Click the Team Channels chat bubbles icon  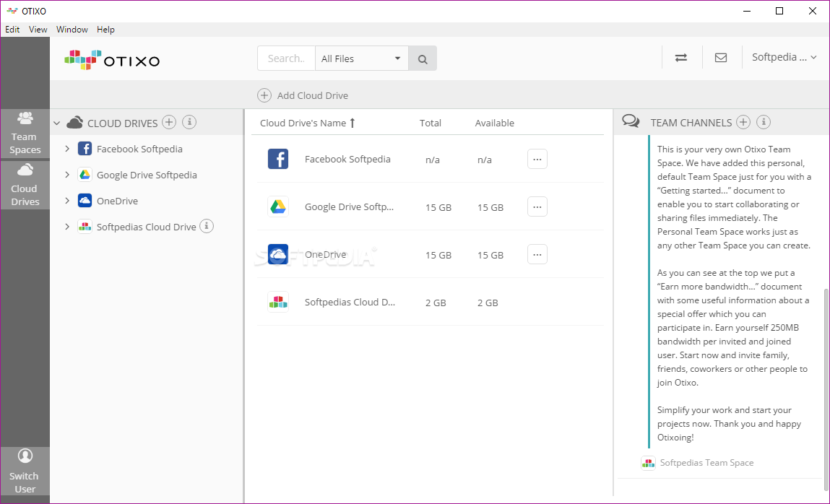tap(631, 121)
